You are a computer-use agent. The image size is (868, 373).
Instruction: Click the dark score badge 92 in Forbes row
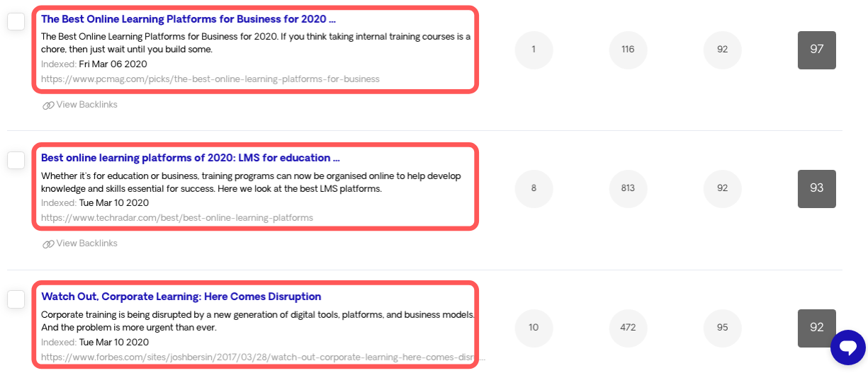pyautogui.click(x=817, y=328)
